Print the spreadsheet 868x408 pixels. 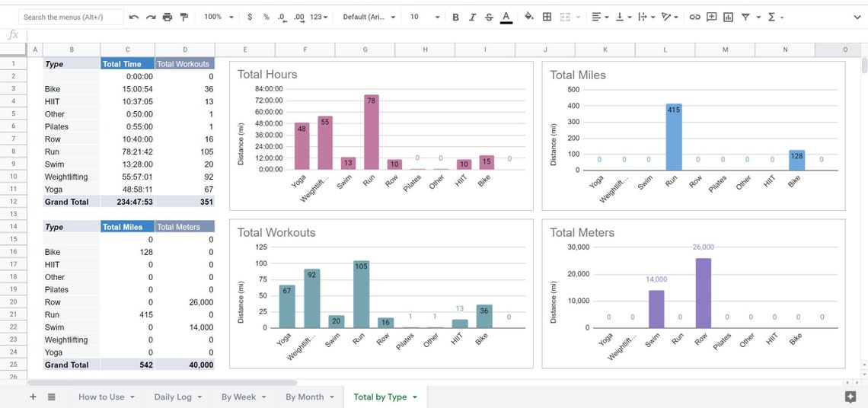[x=168, y=18]
